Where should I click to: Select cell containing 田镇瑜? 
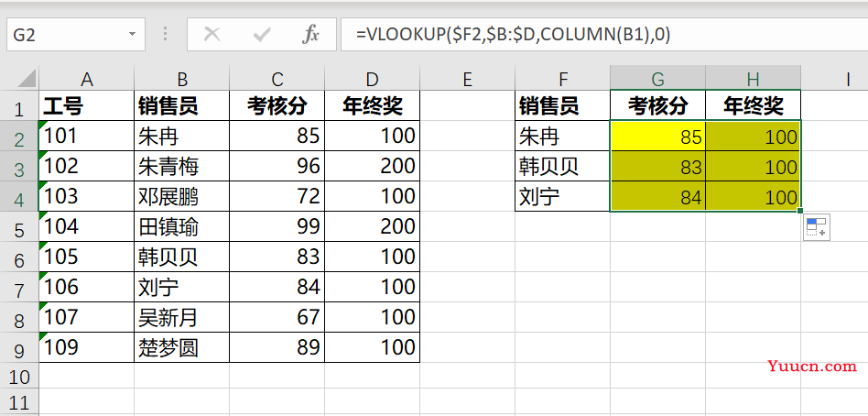point(181,226)
